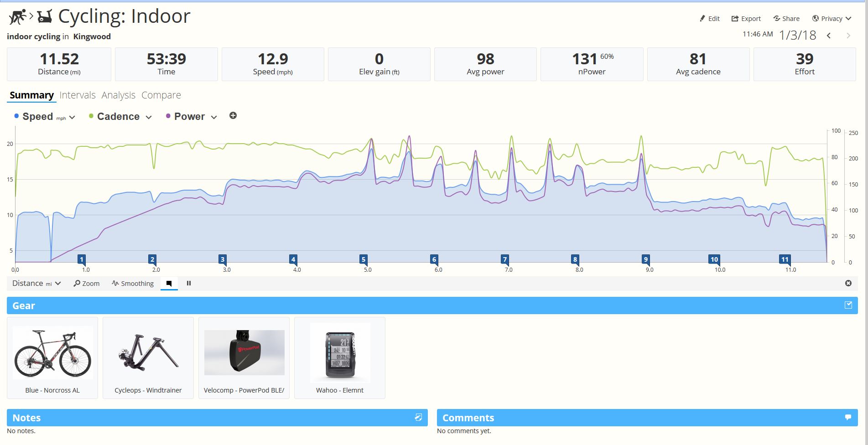This screenshot has width=868, height=445.
Task: Click the 'No comments yet.' text
Action: coord(464,431)
